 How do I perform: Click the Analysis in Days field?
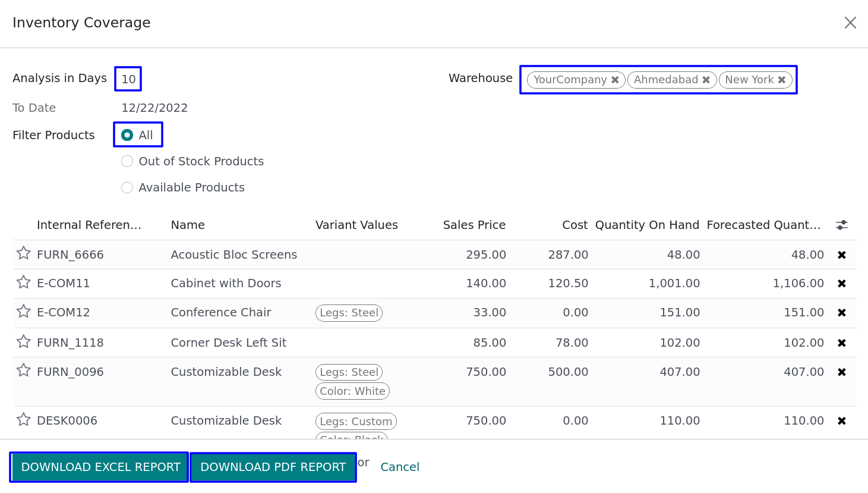pyautogui.click(x=128, y=79)
